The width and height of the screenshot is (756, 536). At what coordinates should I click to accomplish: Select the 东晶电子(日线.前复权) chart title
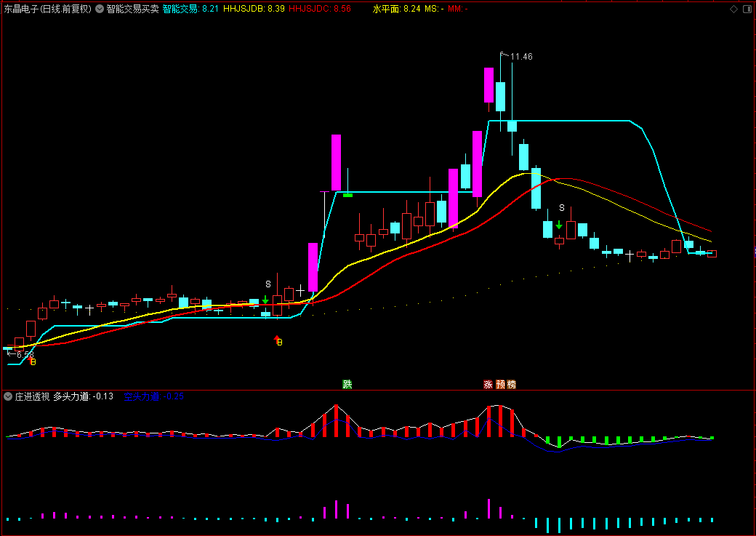(48, 9)
